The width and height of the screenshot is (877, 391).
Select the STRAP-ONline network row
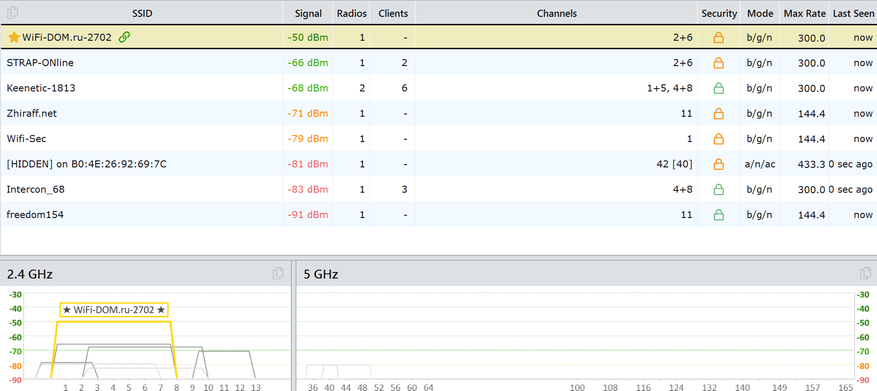tap(438, 63)
